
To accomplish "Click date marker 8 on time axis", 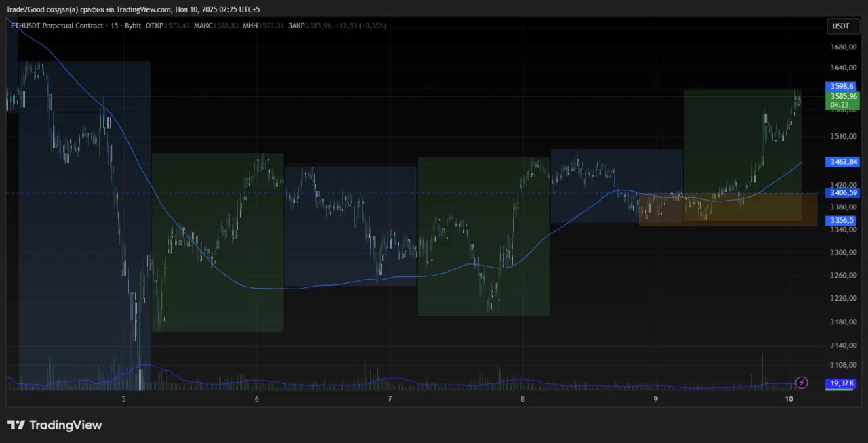I will click(523, 400).
